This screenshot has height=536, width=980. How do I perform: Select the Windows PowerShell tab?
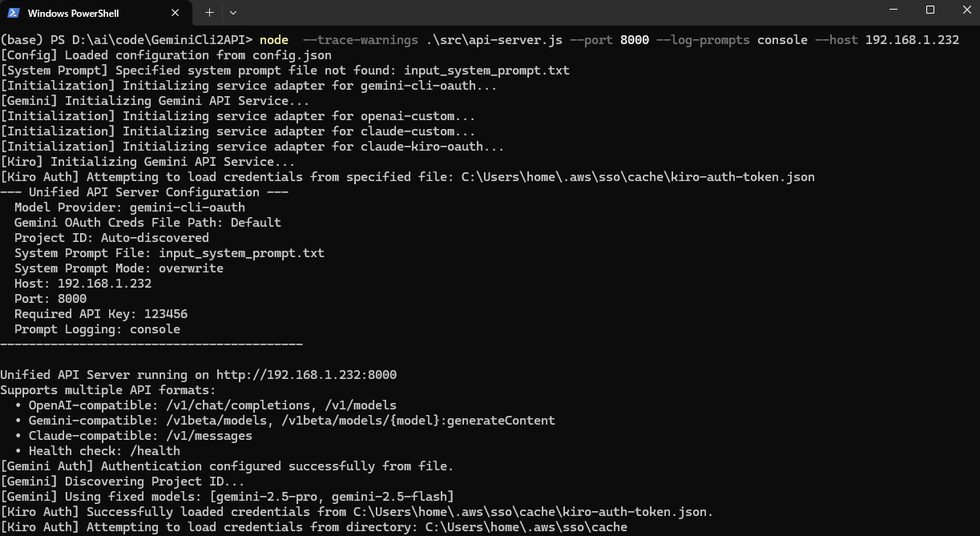pyautogui.click(x=98, y=14)
